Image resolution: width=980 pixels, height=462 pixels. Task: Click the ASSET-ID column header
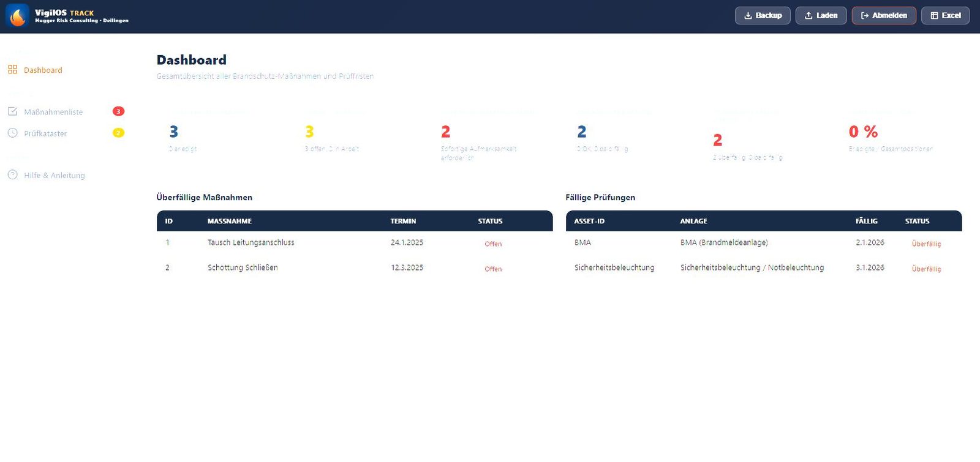point(589,221)
